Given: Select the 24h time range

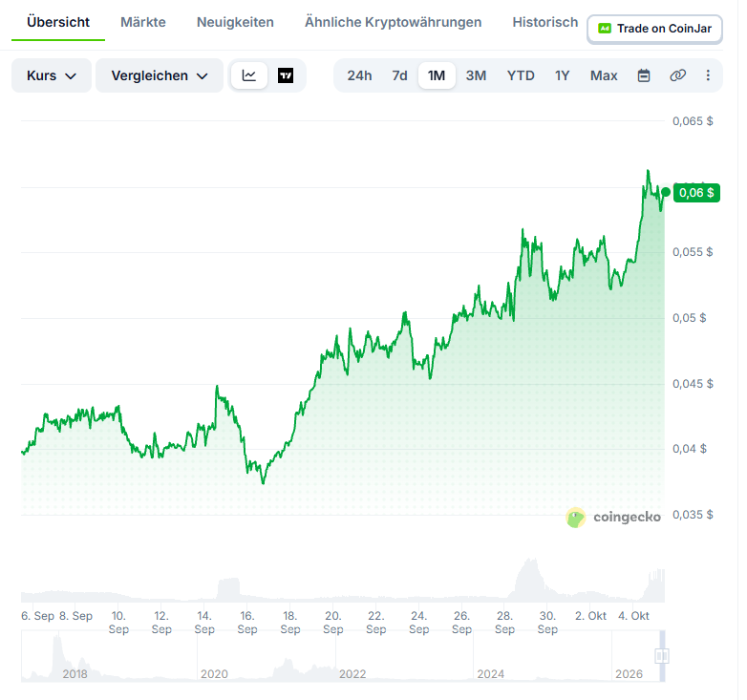Looking at the screenshot, I should point(359,75).
